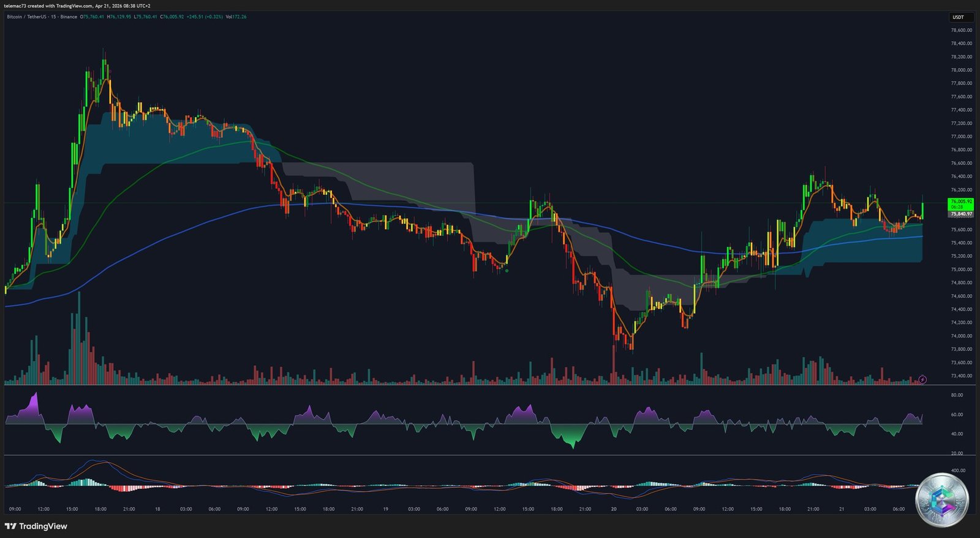Click the 40.00 level on RSI axis
980x538 pixels.
pyautogui.click(x=957, y=434)
